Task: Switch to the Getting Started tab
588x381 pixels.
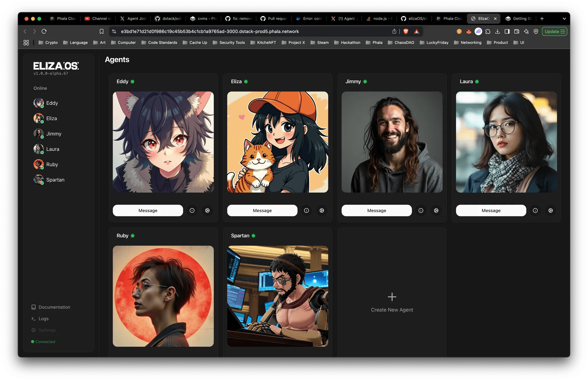Action: 519,19
